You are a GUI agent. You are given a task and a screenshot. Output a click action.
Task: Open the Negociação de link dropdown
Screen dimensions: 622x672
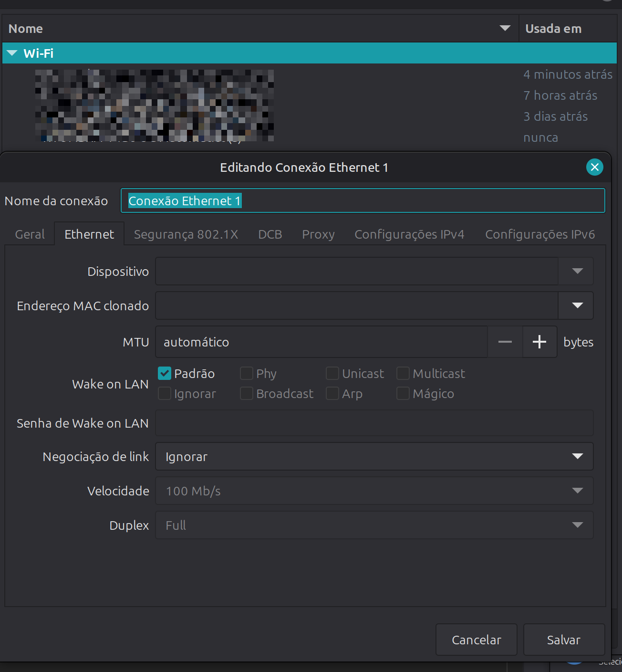click(x=577, y=456)
